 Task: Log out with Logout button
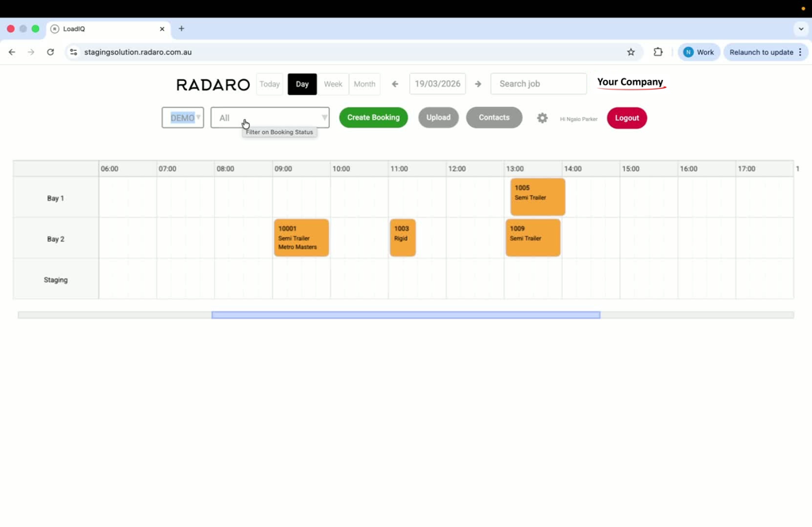click(626, 118)
